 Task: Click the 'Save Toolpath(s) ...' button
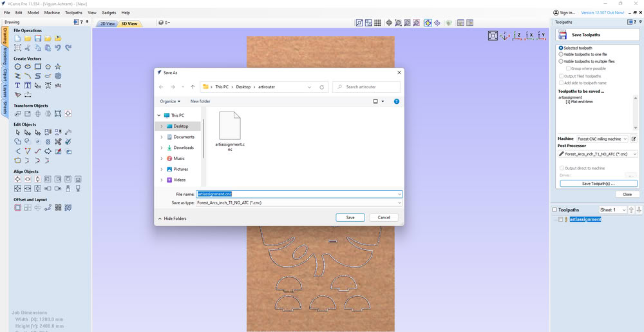[x=598, y=184]
